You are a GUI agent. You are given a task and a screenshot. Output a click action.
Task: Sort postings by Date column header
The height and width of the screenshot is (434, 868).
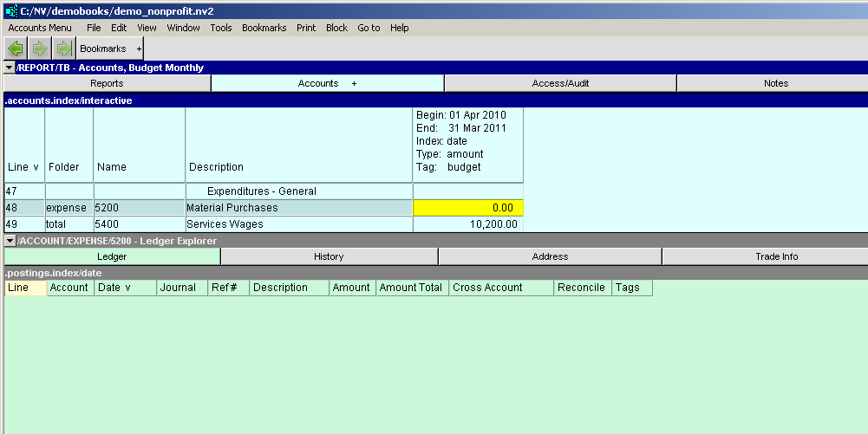[x=114, y=288]
